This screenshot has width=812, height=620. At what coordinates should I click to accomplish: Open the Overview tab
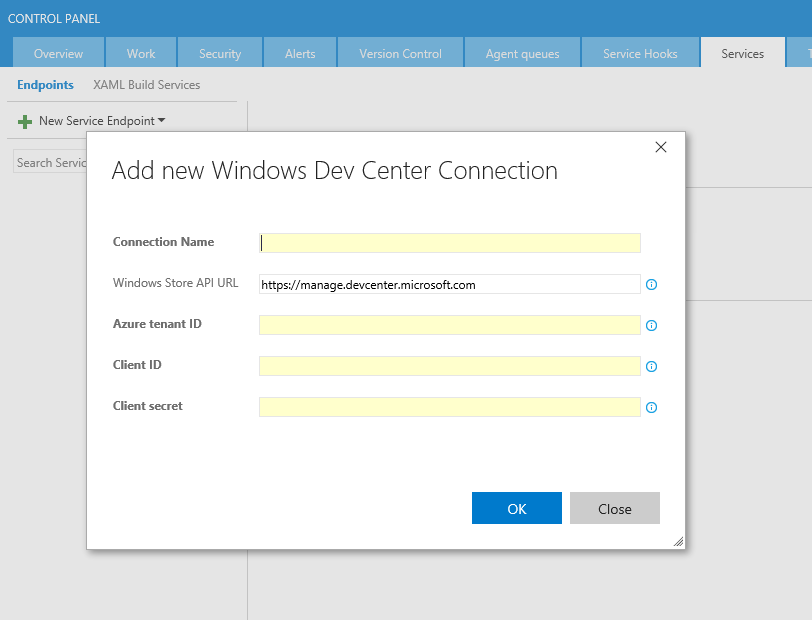58,54
